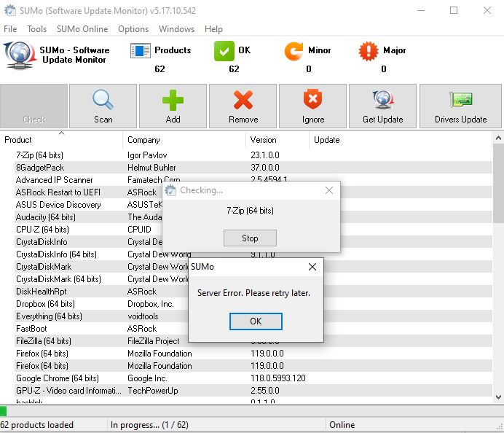Viewport: 504px width, 433px height.
Task: Click the greyed Check toolbar button
Action: (x=34, y=106)
